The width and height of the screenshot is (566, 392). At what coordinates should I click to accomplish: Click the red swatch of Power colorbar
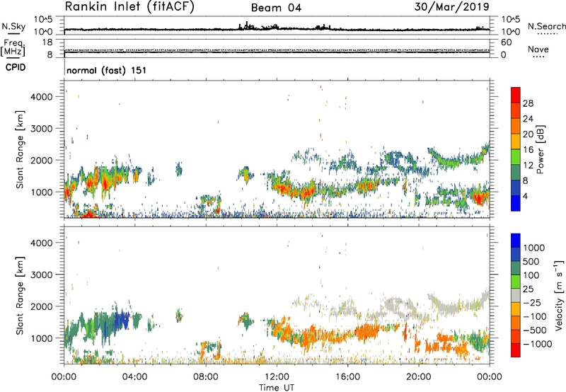click(516, 95)
